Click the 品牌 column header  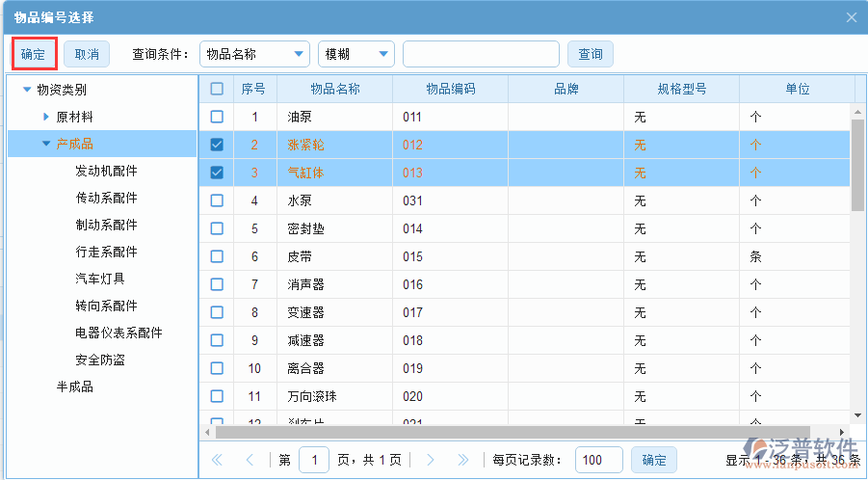point(566,89)
